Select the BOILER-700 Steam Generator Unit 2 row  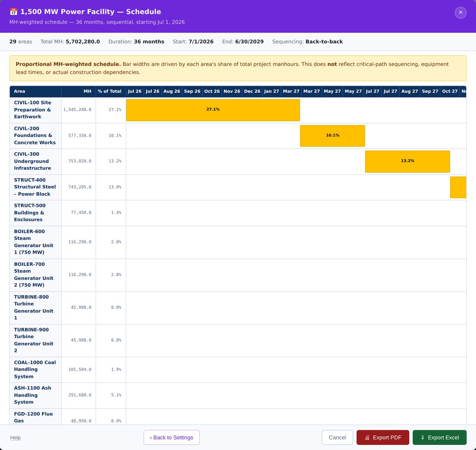point(238,275)
